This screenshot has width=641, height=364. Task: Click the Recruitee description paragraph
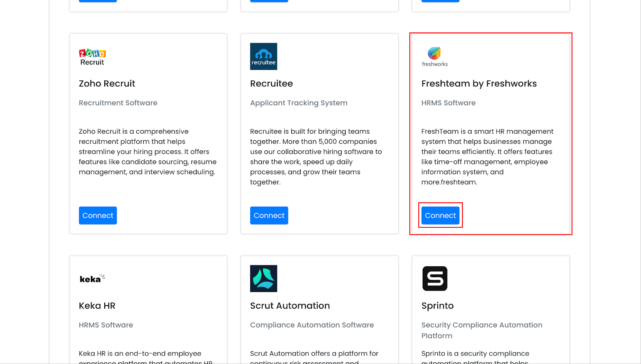pos(316,156)
